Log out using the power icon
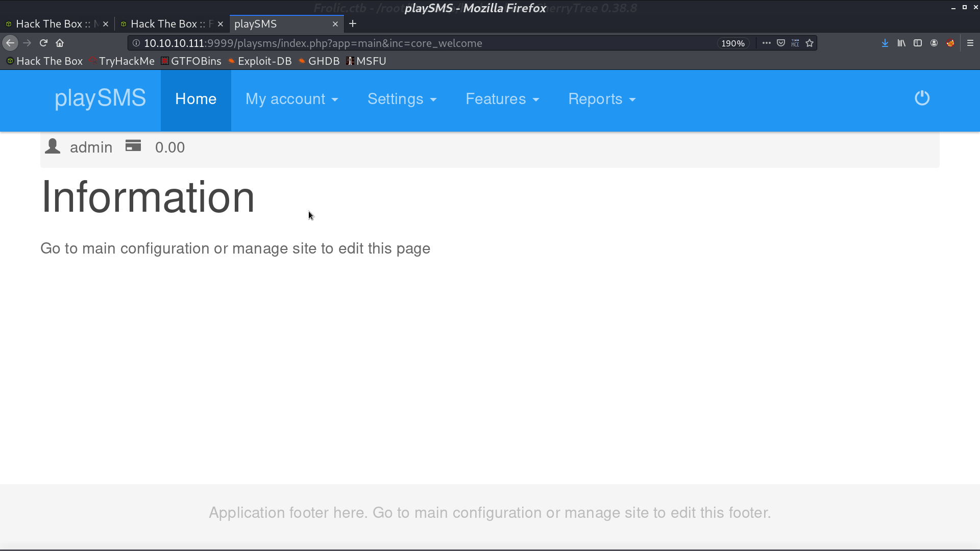 pos(922,98)
